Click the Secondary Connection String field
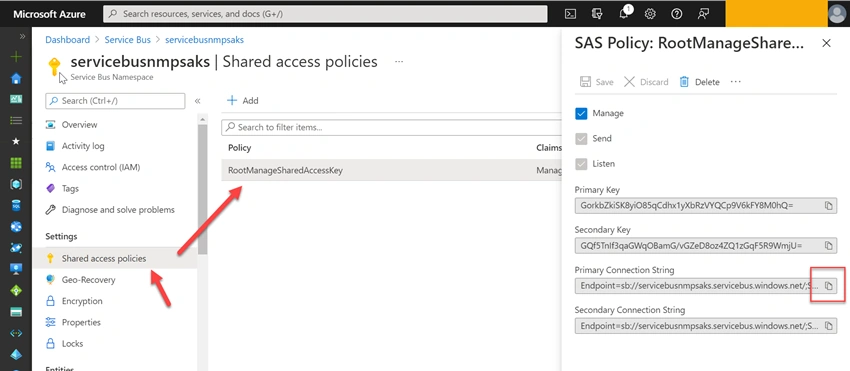This screenshot has width=850, height=371. (706, 325)
